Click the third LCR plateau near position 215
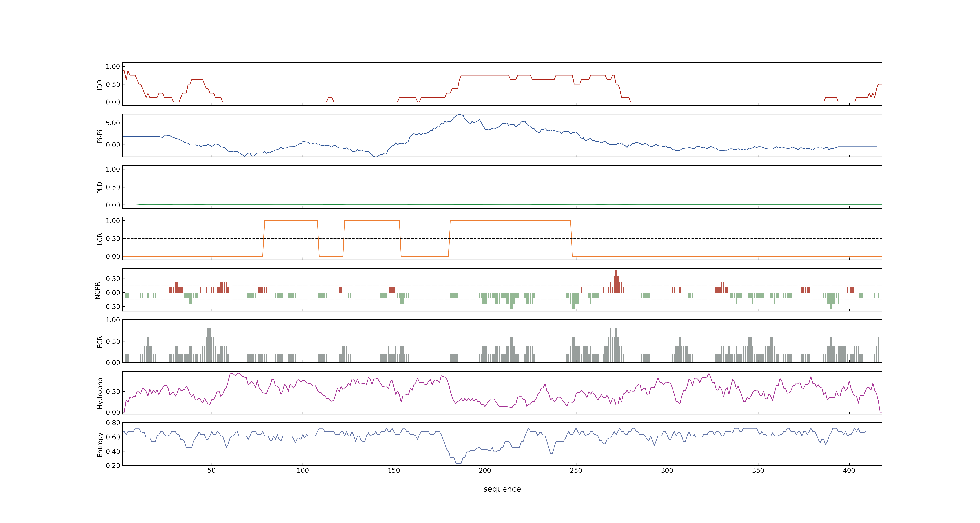980x523 pixels. [510, 221]
